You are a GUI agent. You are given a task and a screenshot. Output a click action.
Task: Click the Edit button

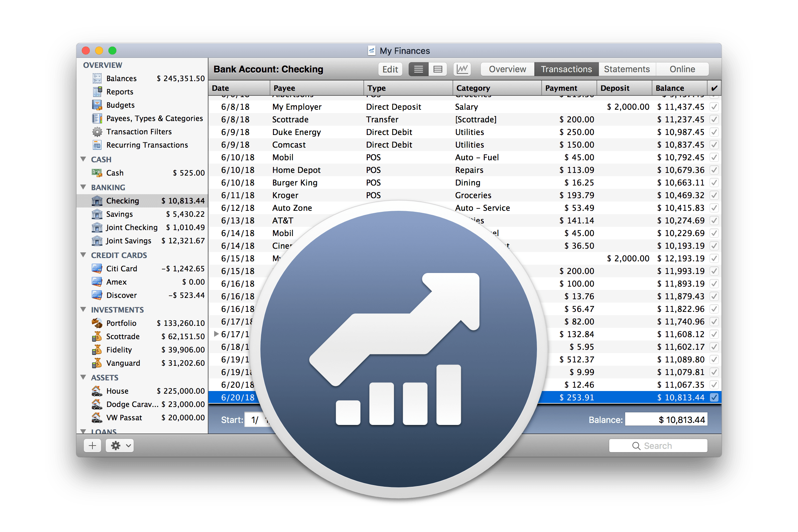click(x=390, y=69)
